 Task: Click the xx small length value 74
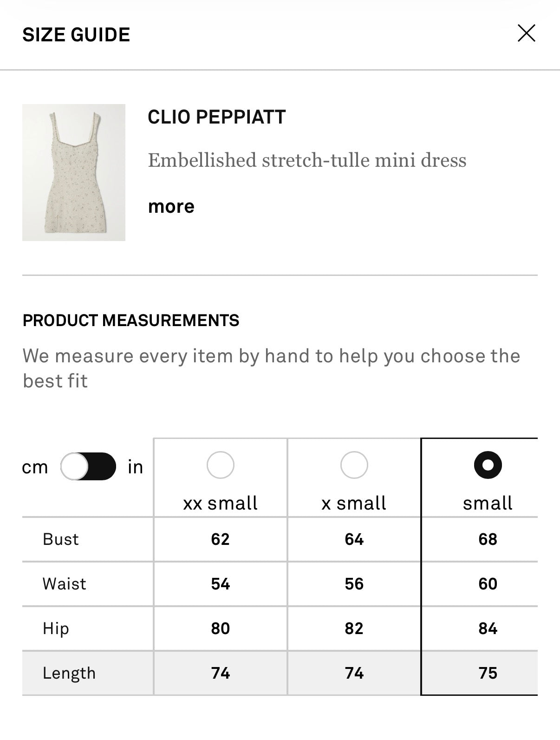pos(220,673)
